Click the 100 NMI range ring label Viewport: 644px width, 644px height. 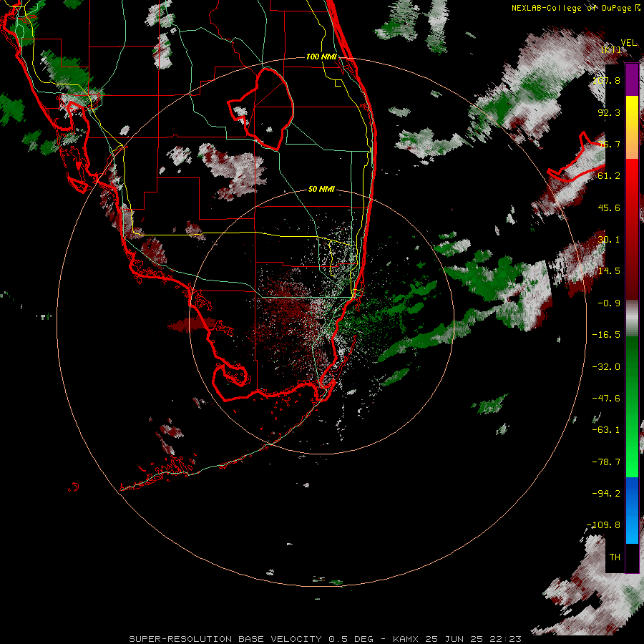tap(321, 57)
